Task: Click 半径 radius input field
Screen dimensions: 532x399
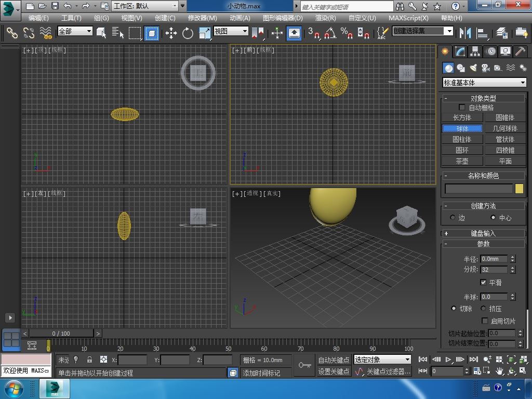Action: click(x=494, y=259)
